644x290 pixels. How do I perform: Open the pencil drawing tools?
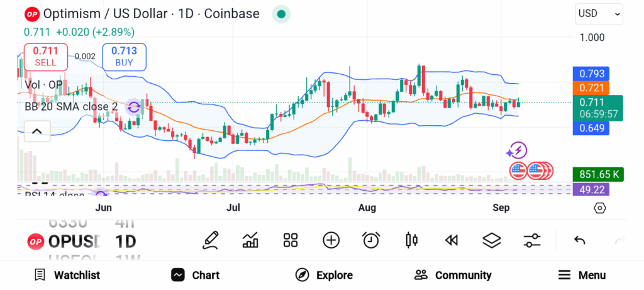click(x=210, y=240)
